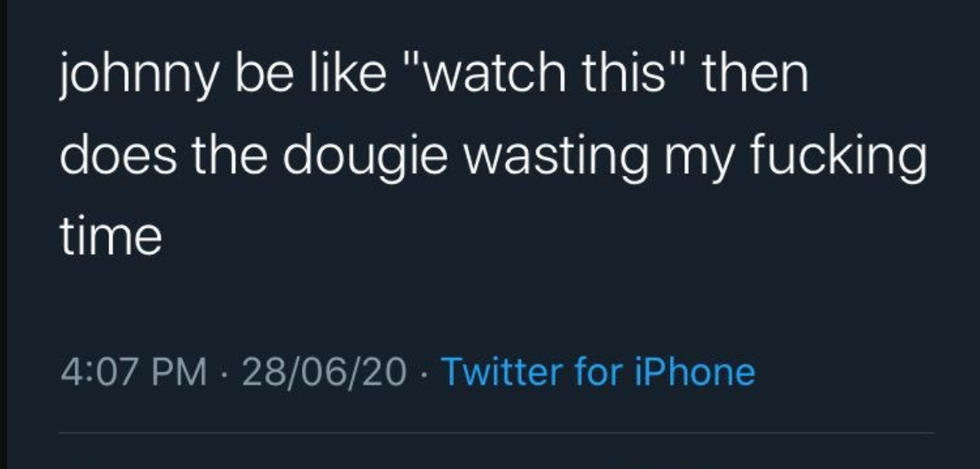Click the dot separator between time and date
Image resolution: width=980 pixels, height=469 pixels.
[x=225, y=371]
